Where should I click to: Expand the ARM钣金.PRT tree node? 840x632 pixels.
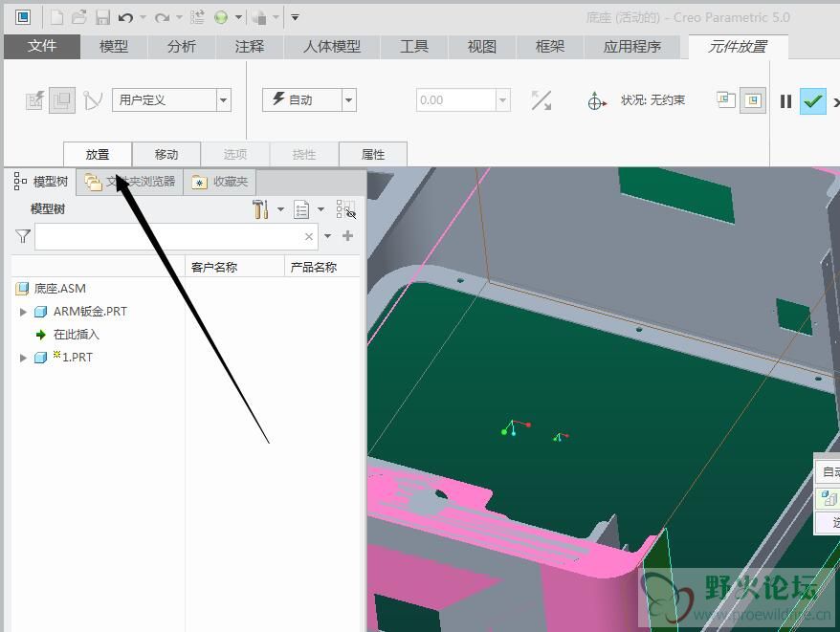click(x=23, y=312)
